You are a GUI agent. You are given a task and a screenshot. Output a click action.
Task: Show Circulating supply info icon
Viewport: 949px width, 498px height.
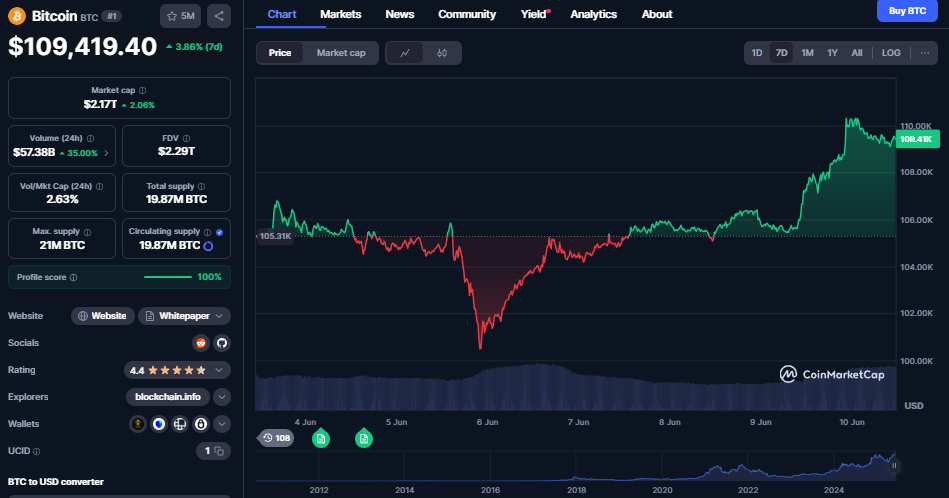coord(208,232)
